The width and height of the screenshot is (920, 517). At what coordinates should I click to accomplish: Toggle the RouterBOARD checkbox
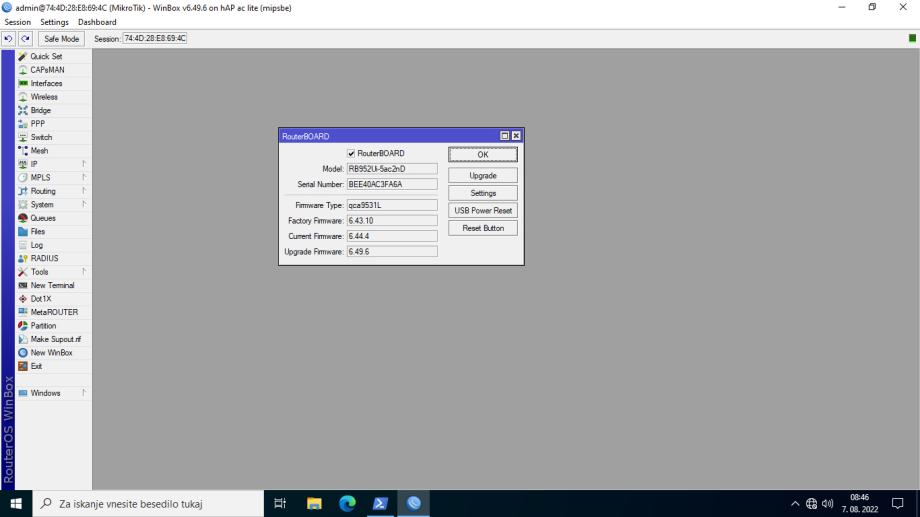click(x=351, y=153)
